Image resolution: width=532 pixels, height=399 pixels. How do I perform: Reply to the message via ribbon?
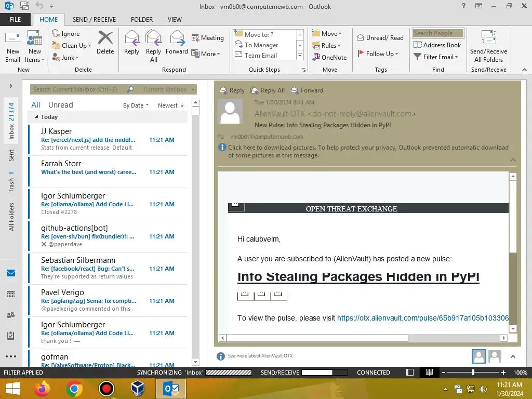[x=131, y=43]
